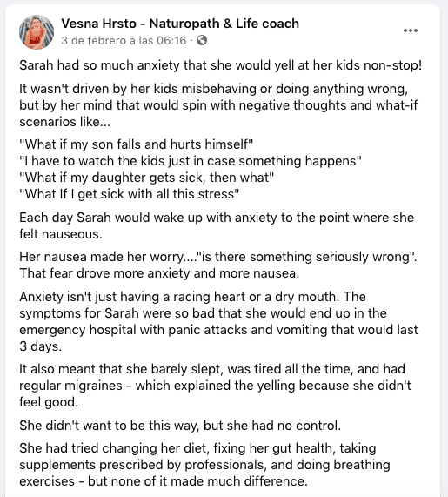Open Vesna Hrsto's profile picture

coord(37,32)
